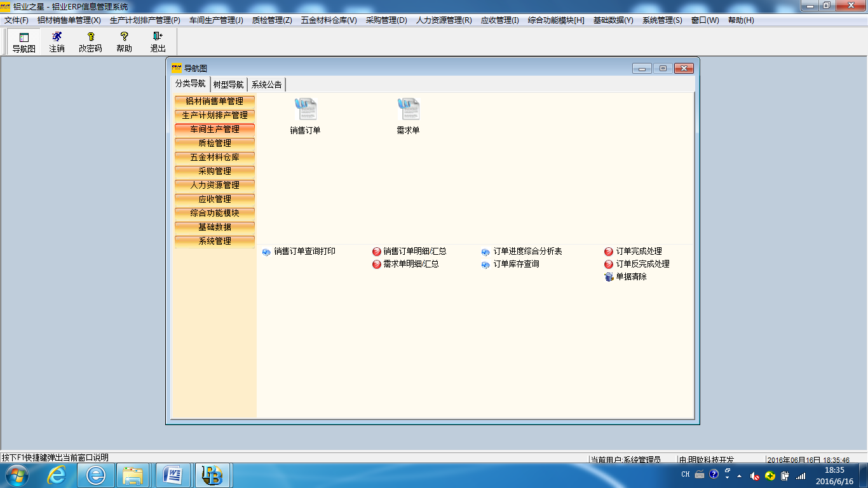
Task: Select the 五金材料仓库 category button
Action: coord(215,157)
